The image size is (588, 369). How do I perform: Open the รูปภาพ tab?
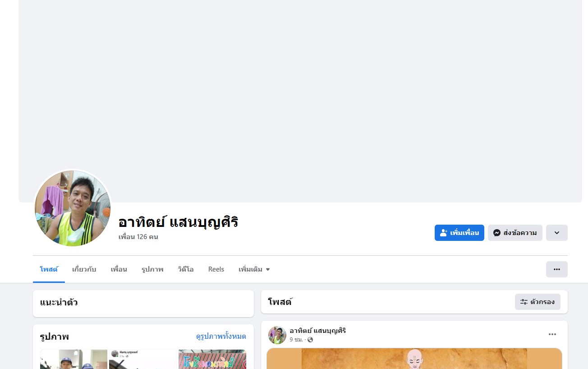pyautogui.click(x=152, y=269)
